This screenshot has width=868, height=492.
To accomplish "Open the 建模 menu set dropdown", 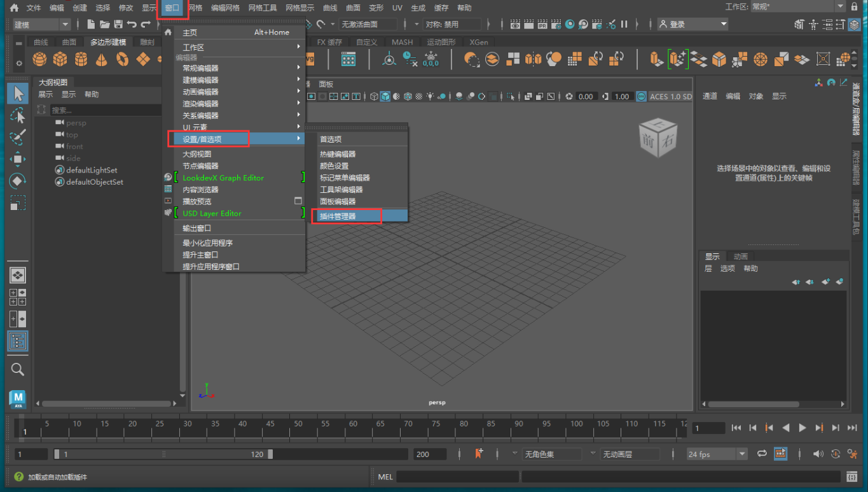I will 42,24.
